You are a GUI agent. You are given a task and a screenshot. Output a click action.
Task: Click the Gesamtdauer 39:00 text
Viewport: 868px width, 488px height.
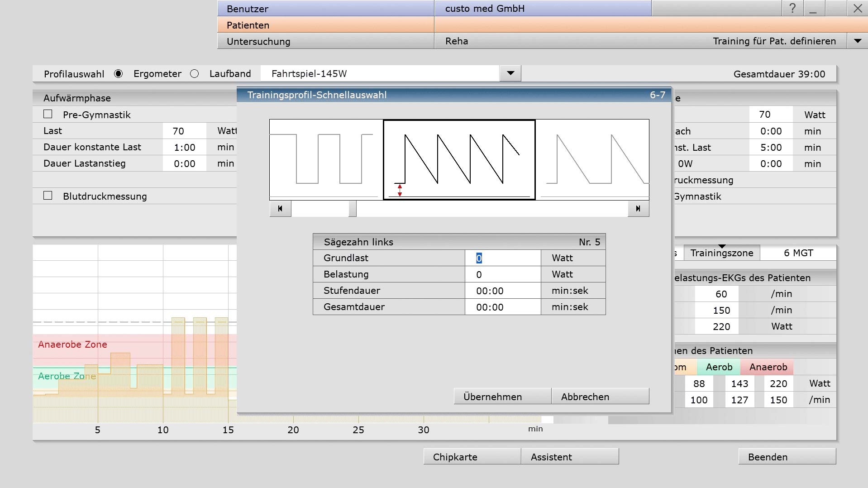pos(779,74)
